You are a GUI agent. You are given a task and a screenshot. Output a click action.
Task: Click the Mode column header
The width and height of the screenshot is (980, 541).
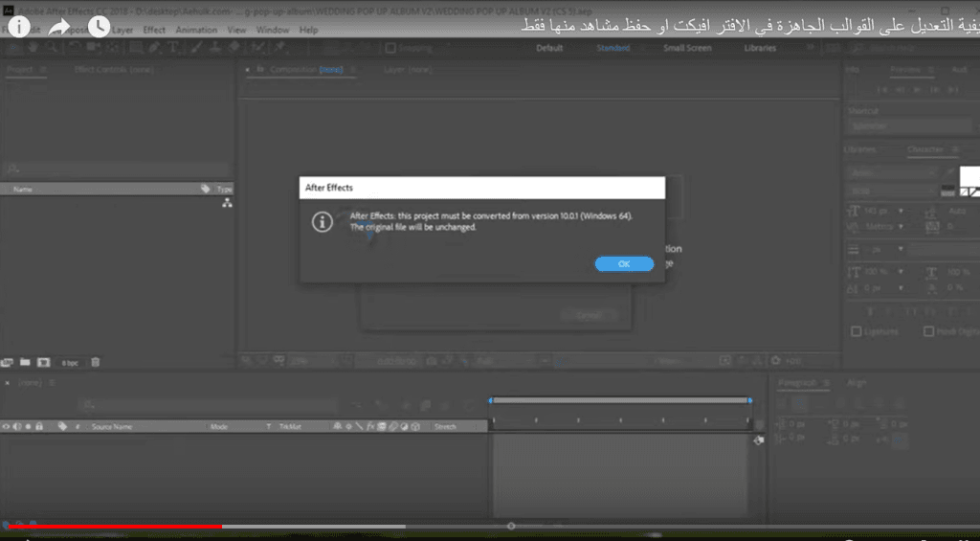(x=219, y=426)
